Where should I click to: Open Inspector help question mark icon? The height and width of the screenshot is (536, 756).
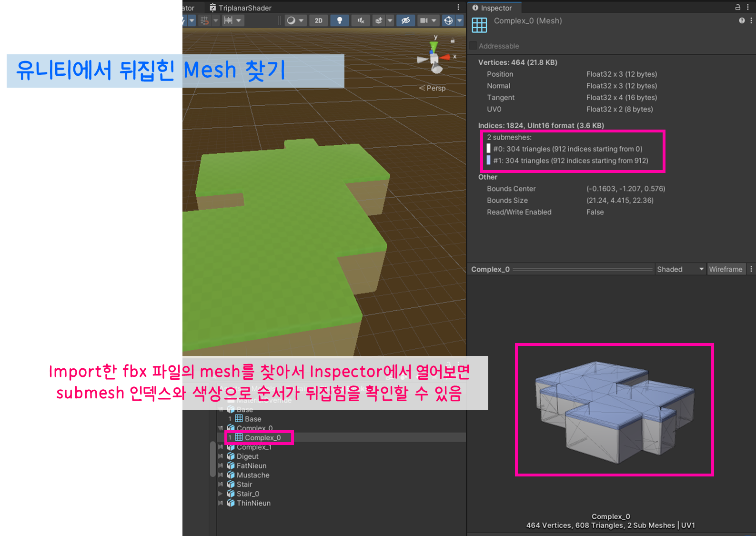tap(742, 20)
